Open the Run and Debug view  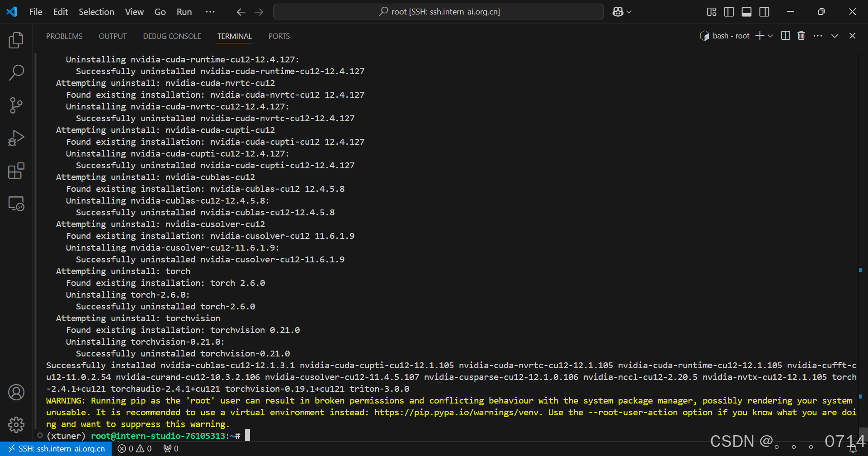tap(16, 138)
